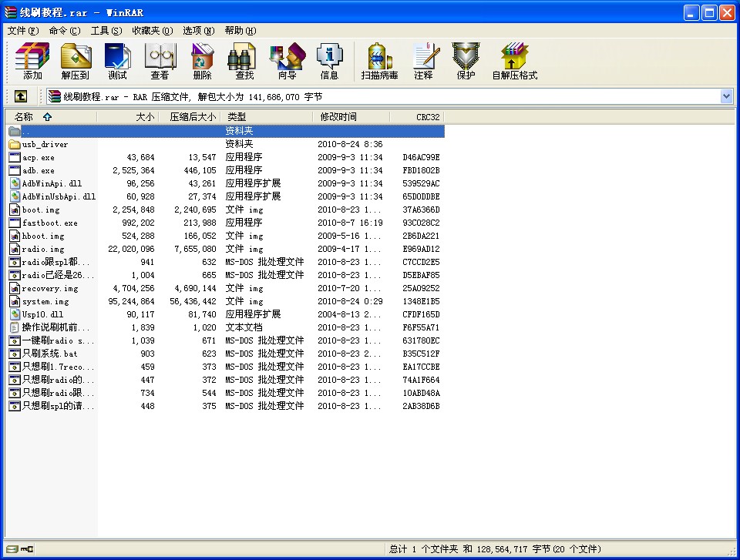Click the AdbWinApi.dll file icon
The width and height of the screenshot is (740, 560).
15,183
